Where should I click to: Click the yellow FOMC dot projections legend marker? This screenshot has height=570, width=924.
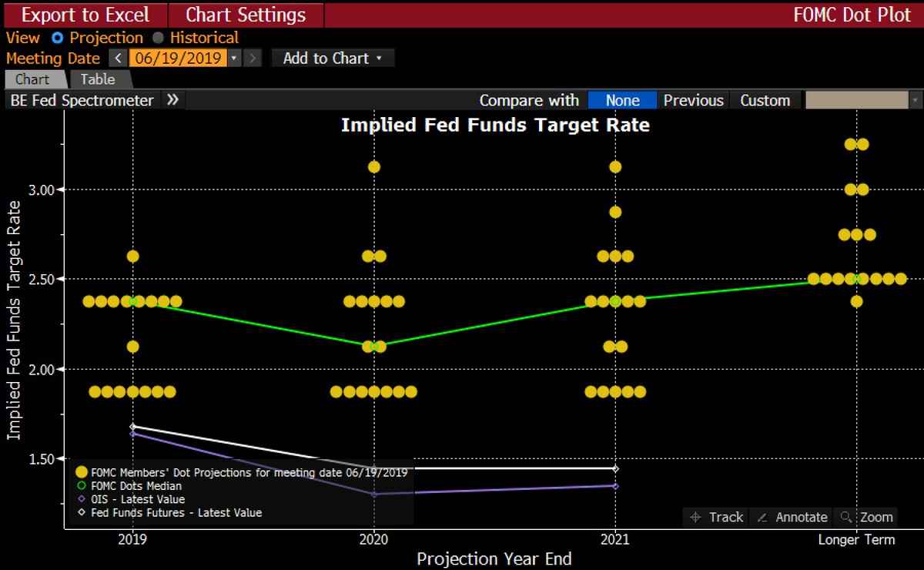click(x=81, y=472)
